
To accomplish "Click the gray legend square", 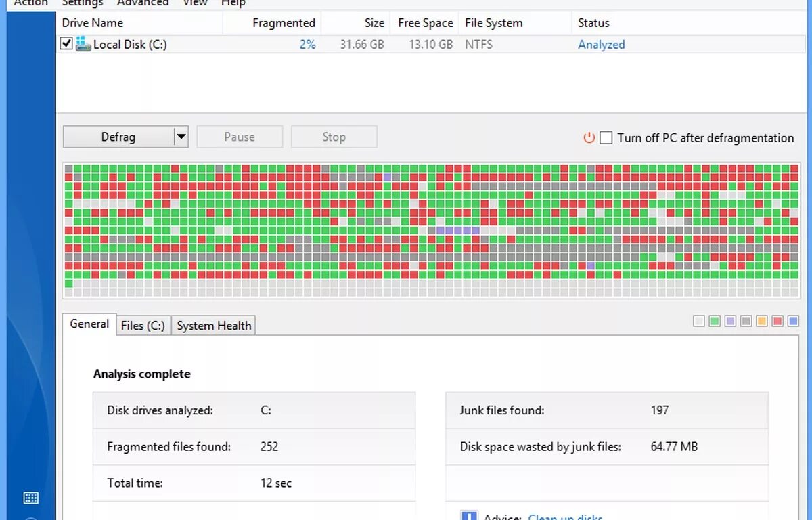I will point(746,321).
